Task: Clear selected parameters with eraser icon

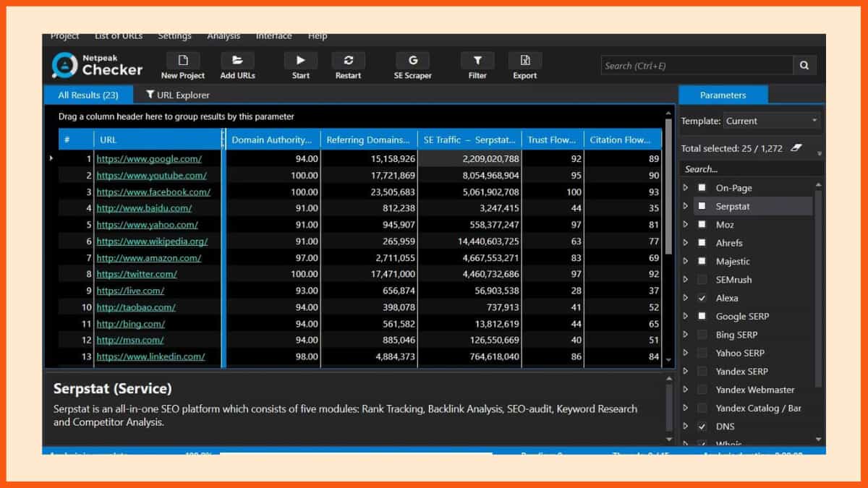Action: [x=796, y=148]
